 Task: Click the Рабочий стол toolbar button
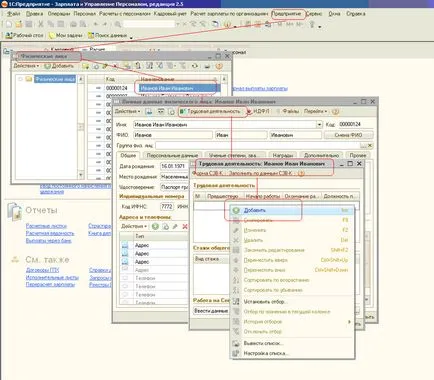[x=24, y=35]
